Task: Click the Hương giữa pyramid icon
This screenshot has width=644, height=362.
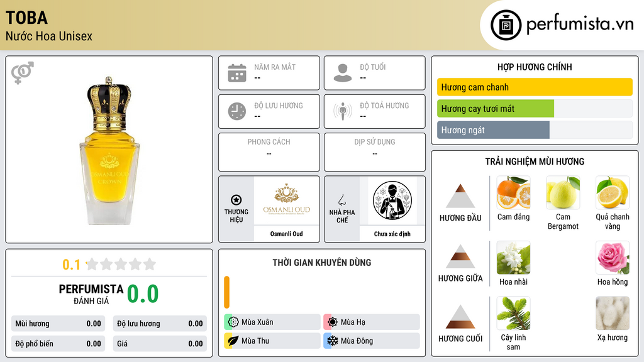Action: 460,256
